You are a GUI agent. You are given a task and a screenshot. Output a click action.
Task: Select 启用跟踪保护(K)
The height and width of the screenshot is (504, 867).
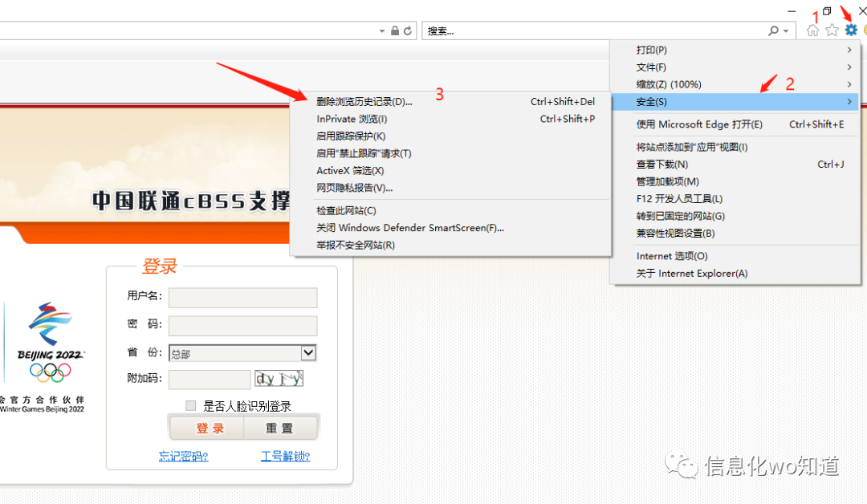click(x=450, y=136)
